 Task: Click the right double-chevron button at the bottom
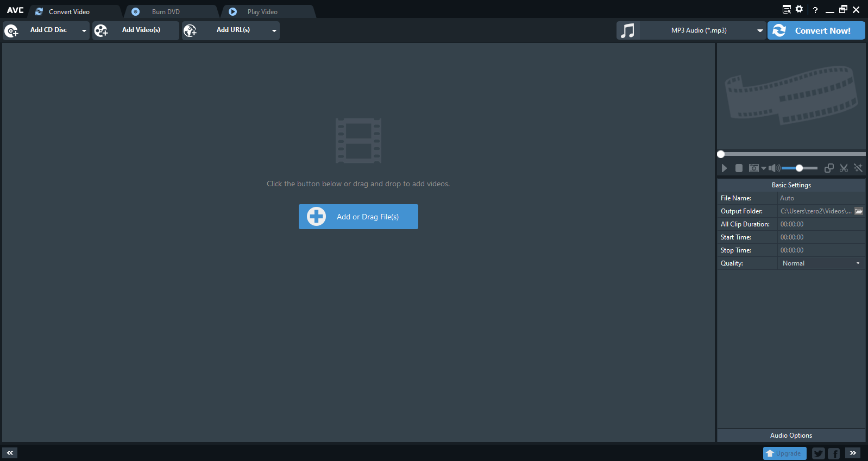853,453
